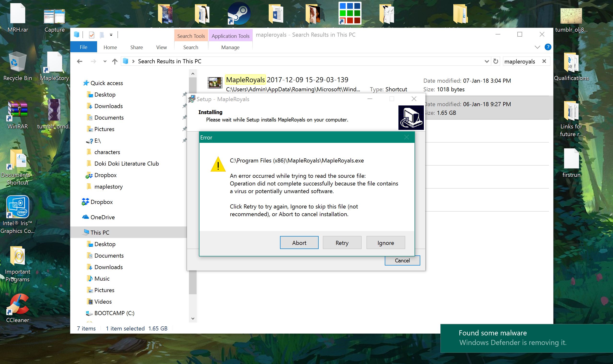Select the Recycle Bin desktop icon
613x364 pixels.
18,66
